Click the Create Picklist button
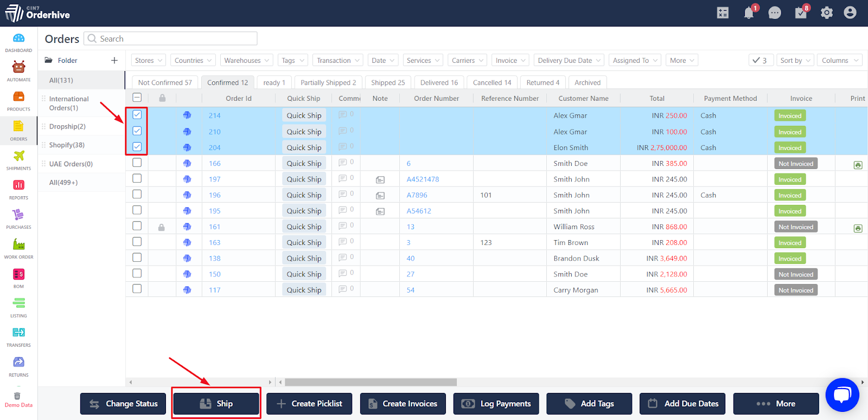Viewport: 868px width, 420px height. (309, 404)
